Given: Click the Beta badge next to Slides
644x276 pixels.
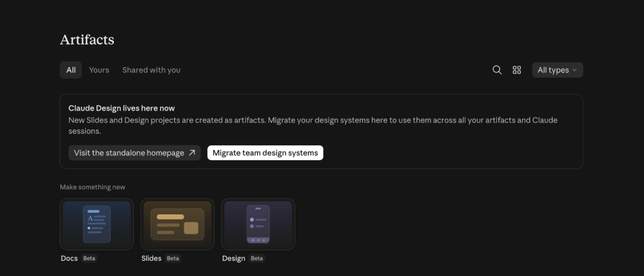Looking at the screenshot, I should click(x=173, y=258).
